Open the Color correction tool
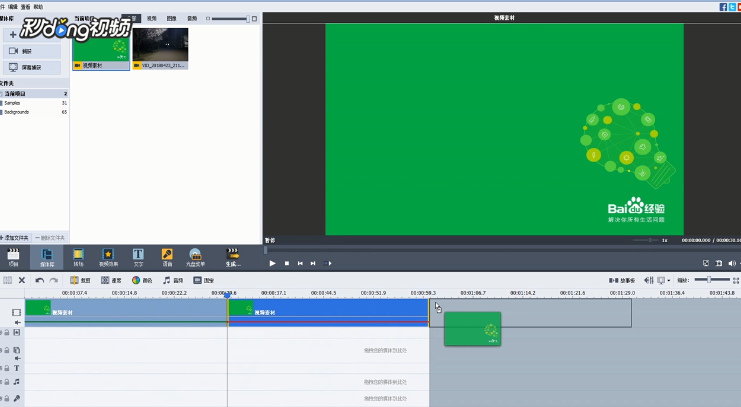The height and width of the screenshot is (407, 741). coord(142,280)
